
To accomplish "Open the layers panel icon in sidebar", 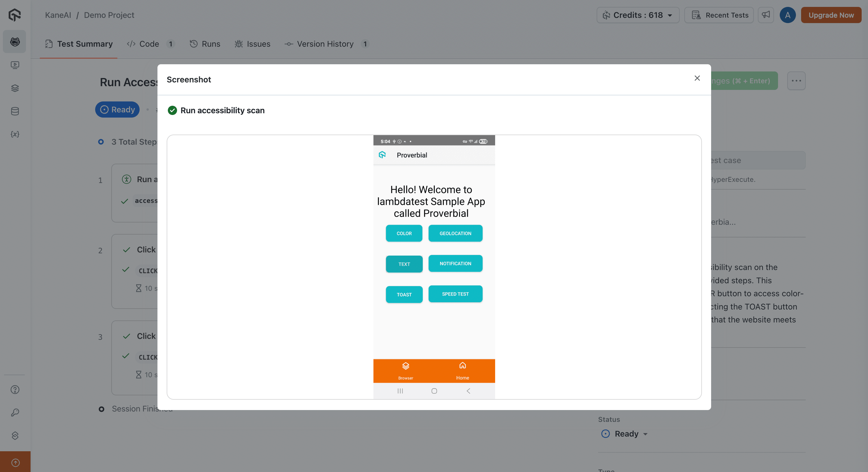I will tap(15, 88).
